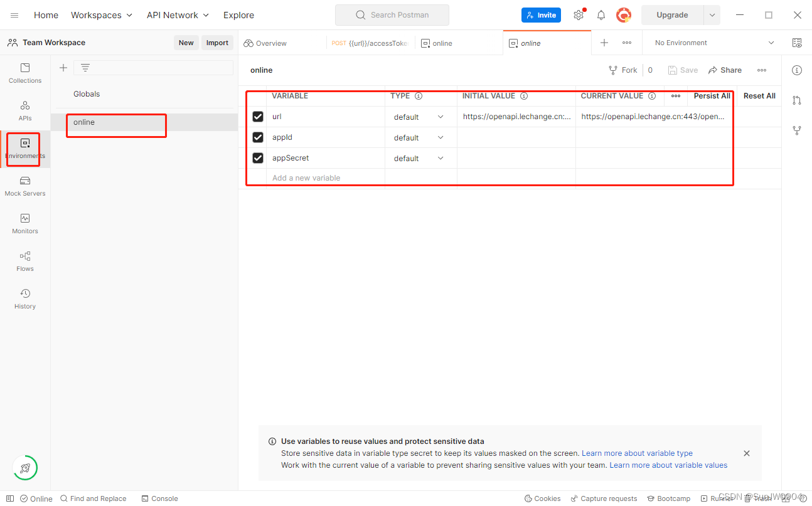Focus the Search Postman field
Viewport: 812px width, 506px height.
pyautogui.click(x=392, y=15)
